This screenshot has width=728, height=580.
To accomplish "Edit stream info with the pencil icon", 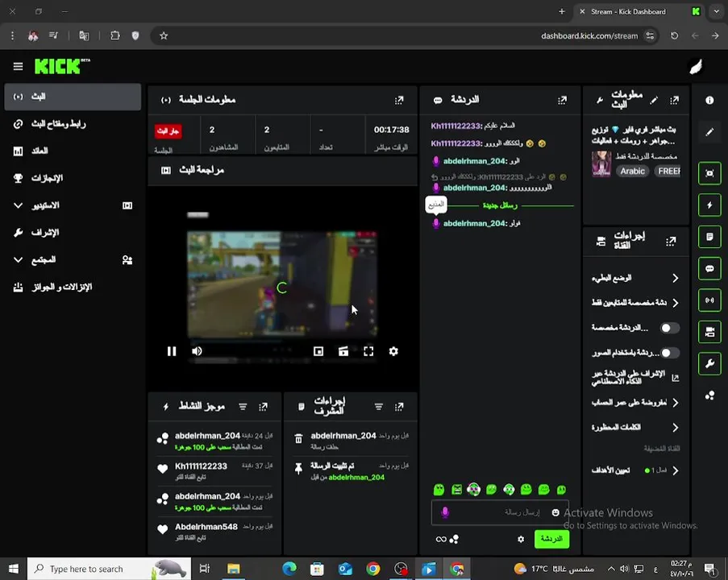I will [654, 100].
